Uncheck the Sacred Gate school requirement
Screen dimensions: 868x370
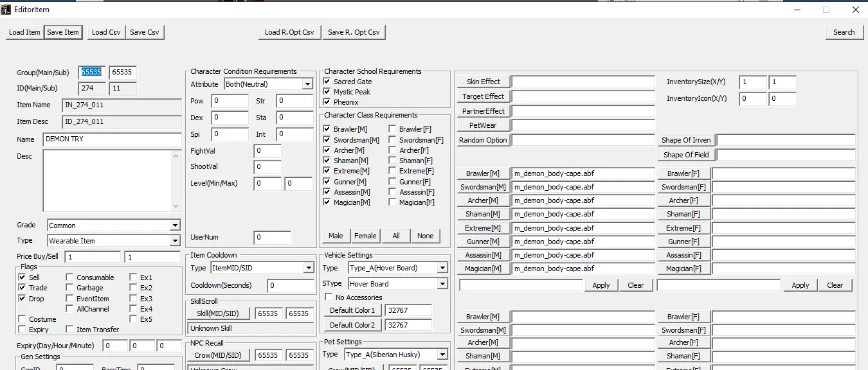[x=327, y=82]
